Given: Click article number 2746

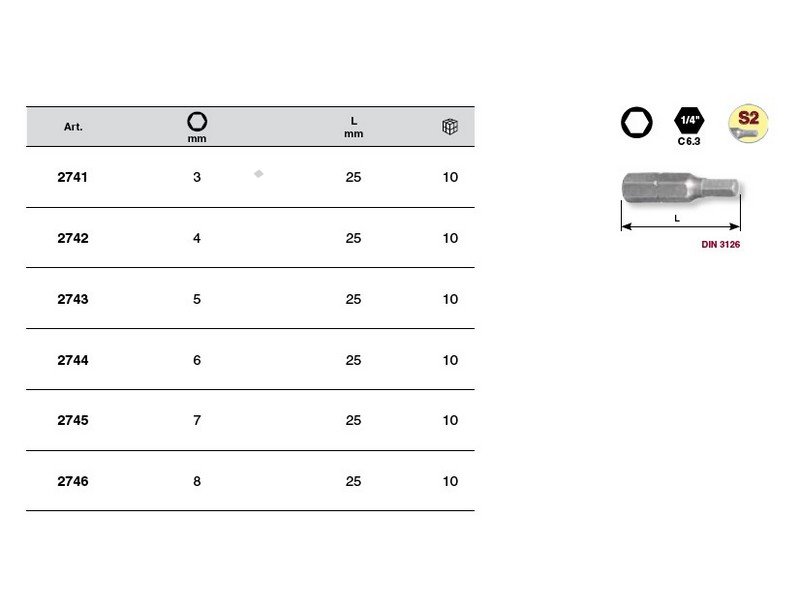Looking at the screenshot, I should pyautogui.click(x=73, y=482).
